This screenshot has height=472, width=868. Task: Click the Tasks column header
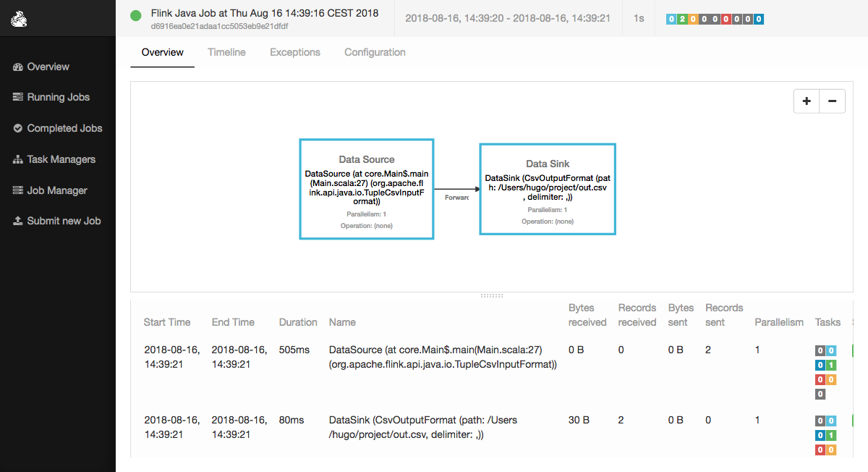(827, 322)
